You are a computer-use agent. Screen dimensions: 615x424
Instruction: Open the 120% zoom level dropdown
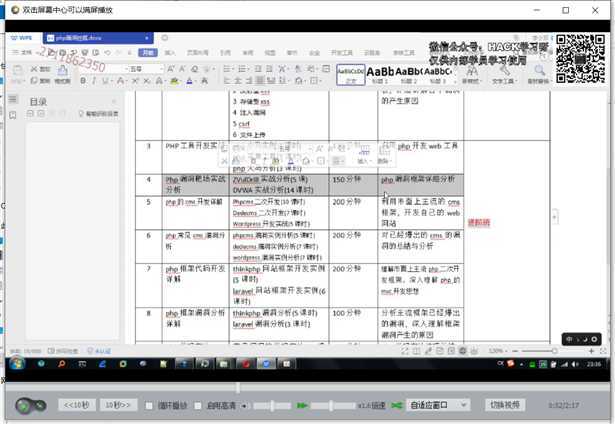(498, 351)
